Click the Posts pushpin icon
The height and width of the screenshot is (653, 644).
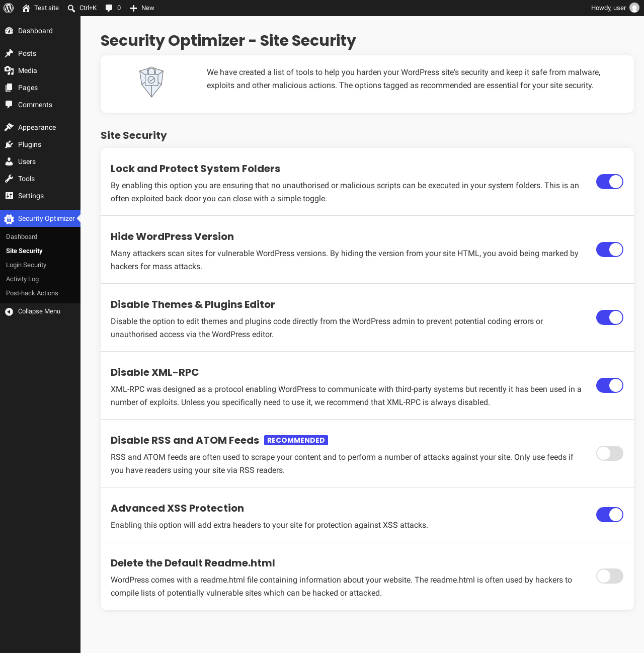tap(9, 53)
